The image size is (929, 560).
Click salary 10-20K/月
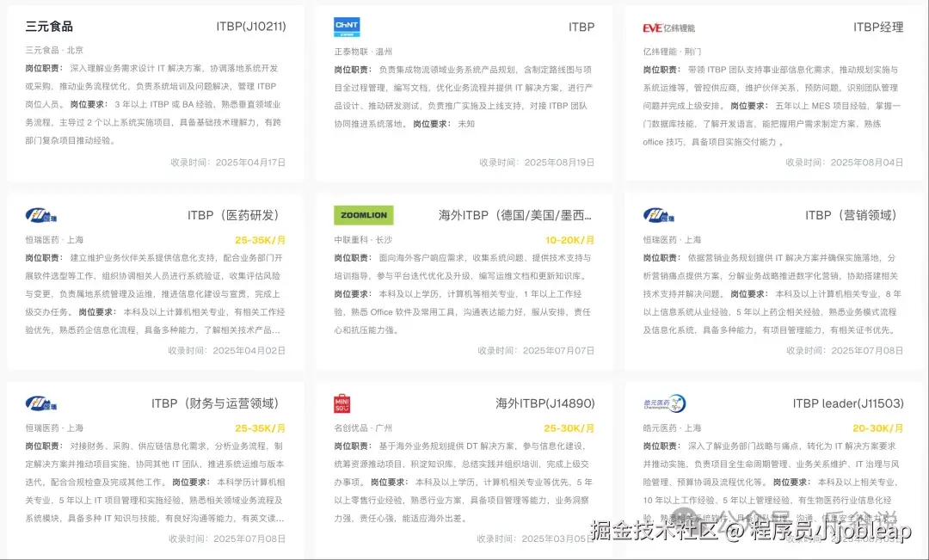click(570, 240)
